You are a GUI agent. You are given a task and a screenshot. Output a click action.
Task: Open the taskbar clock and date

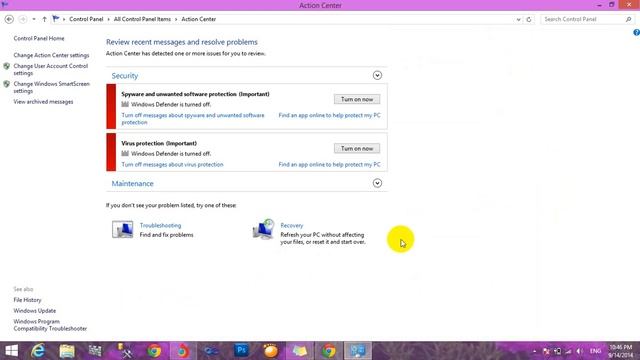pyautogui.click(x=620, y=351)
